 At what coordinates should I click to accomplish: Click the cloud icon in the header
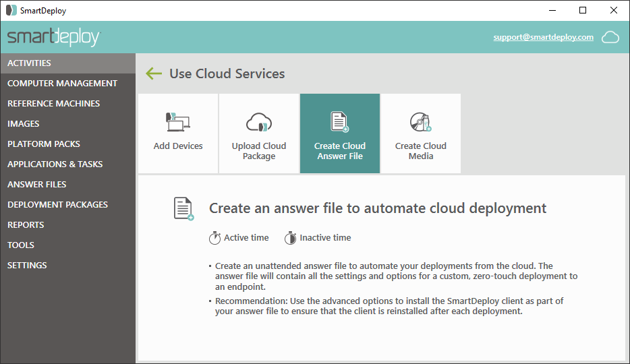point(610,37)
